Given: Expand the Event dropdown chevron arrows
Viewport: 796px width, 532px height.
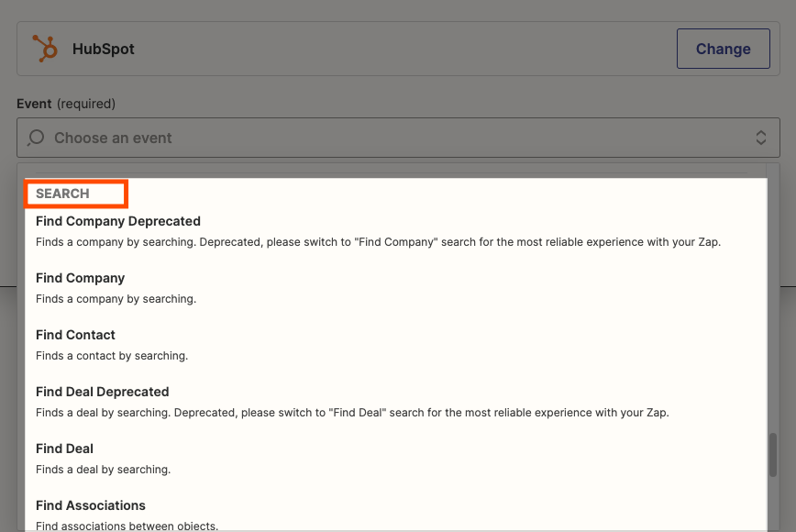Looking at the screenshot, I should (x=760, y=138).
